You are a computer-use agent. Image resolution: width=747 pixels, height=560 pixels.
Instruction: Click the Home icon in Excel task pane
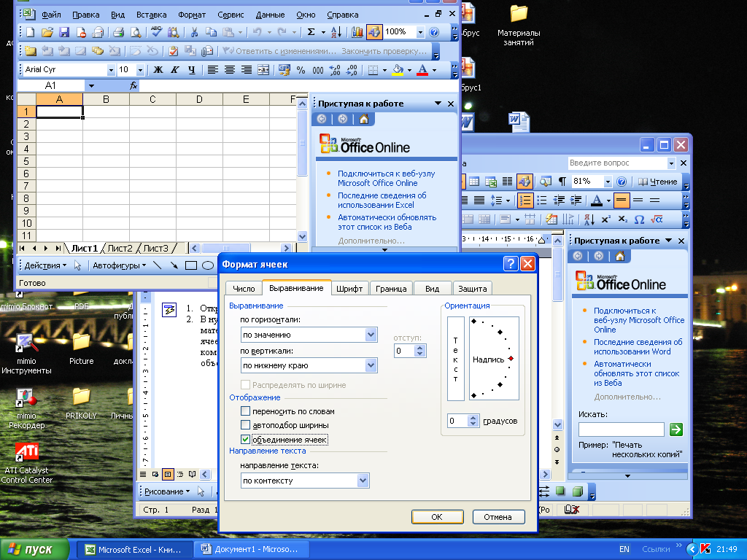pos(364,119)
